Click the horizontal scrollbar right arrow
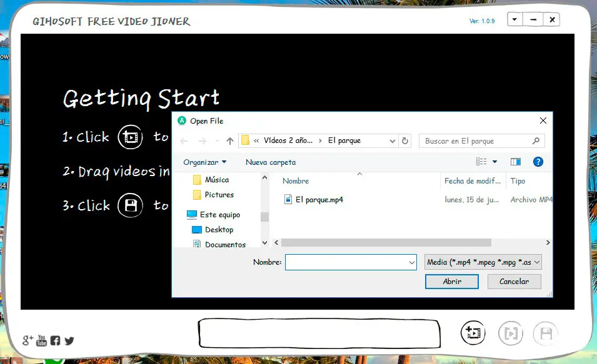 [548, 242]
